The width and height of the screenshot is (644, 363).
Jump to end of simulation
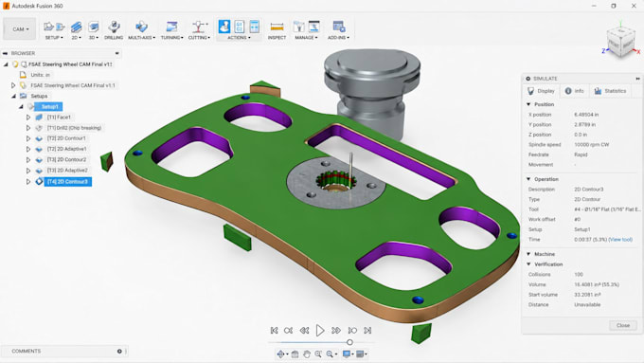367,330
